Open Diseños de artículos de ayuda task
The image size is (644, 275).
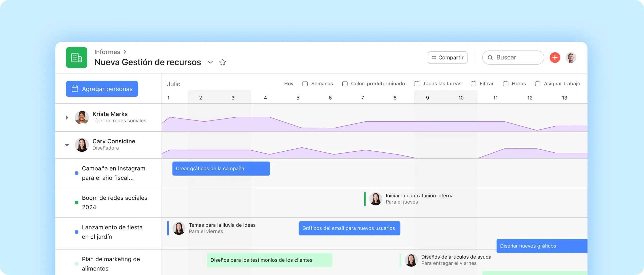pyautogui.click(x=446, y=260)
